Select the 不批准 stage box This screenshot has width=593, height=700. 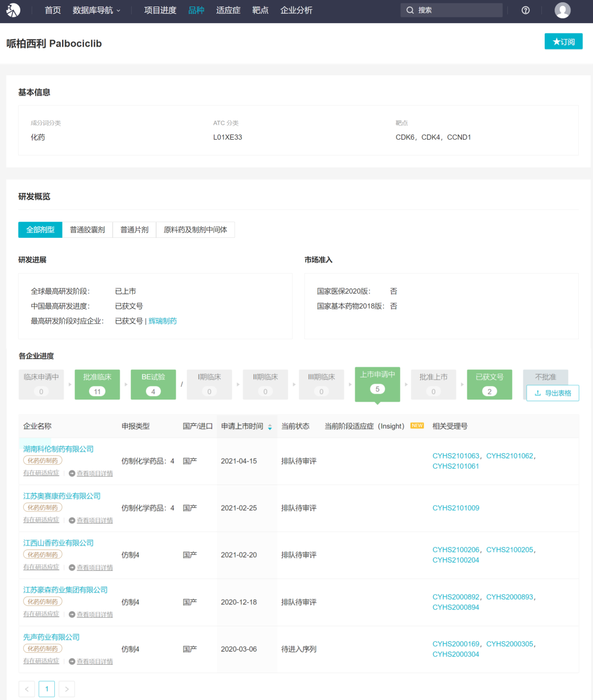point(546,377)
